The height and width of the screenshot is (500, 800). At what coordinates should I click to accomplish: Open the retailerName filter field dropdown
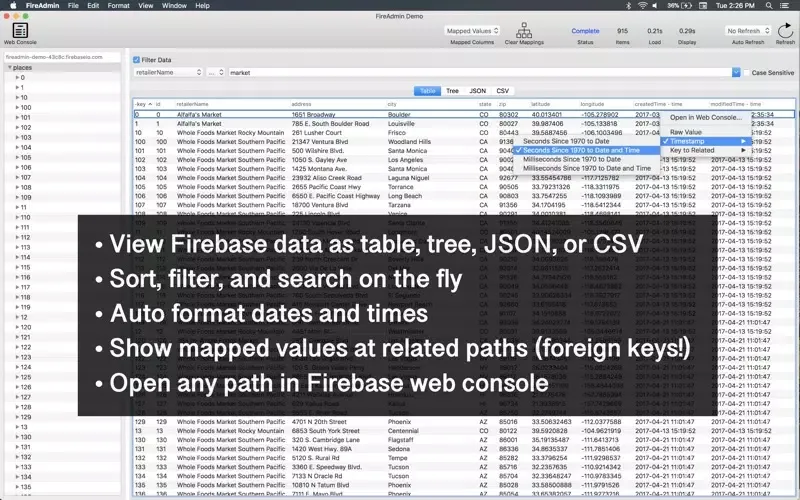168,73
